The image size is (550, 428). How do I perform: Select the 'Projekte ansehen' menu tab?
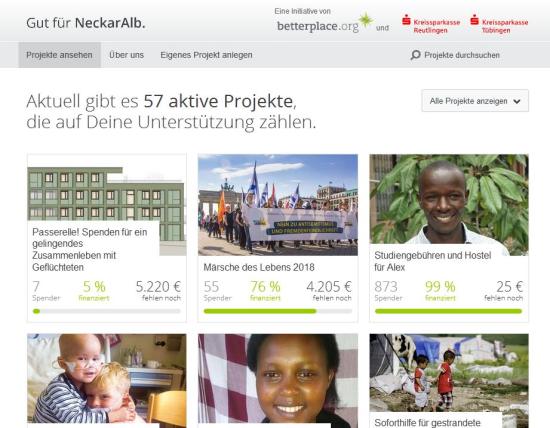pyautogui.click(x=60, y=55)
